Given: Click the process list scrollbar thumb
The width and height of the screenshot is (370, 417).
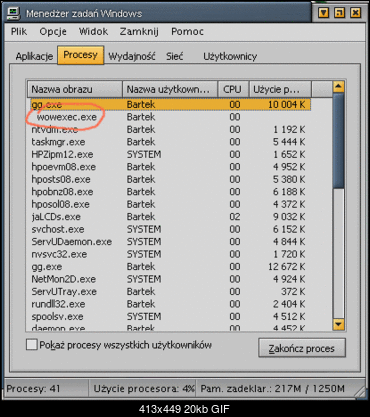Looking at the screenshot, I should tap(339, 141).
